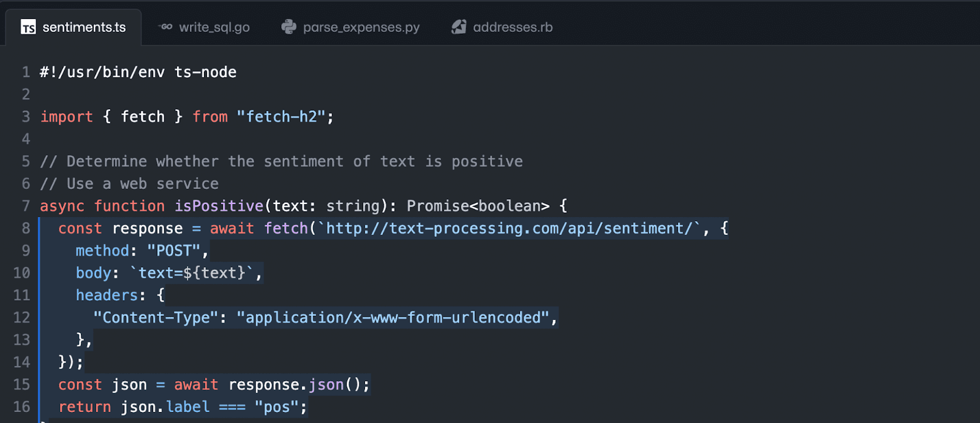Click comment 'Determine whether the sentiment of text is positive'
Image resolution: width=980 pixels, height=423 pixels.
pyautogui.click(x=295, y=162)
